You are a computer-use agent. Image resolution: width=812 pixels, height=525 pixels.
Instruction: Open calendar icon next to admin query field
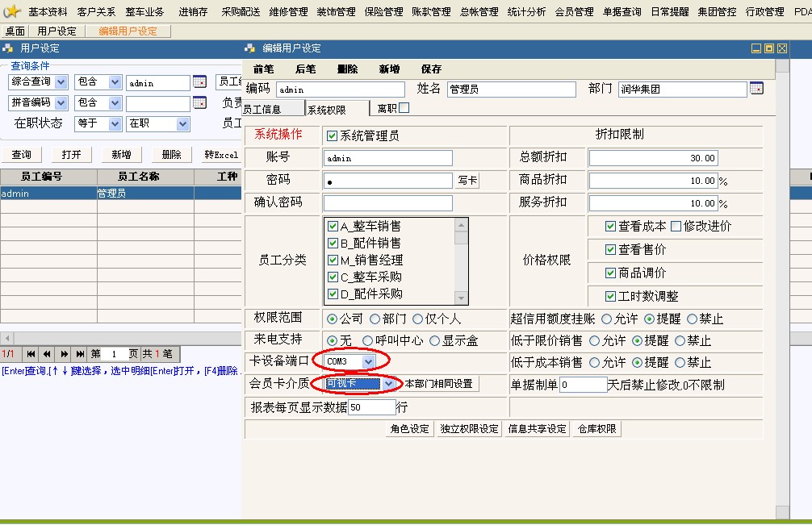click(x=199, y=82)
